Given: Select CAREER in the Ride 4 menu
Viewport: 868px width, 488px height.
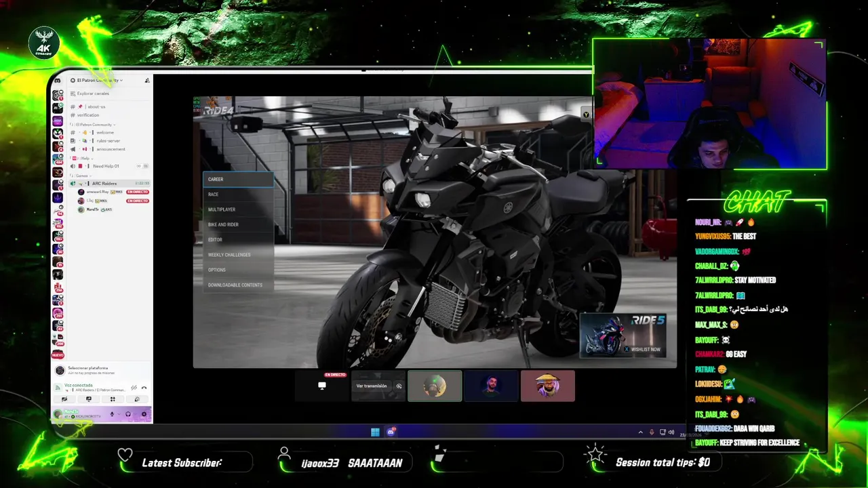Looking at the screenshot, I should point(238,179).
